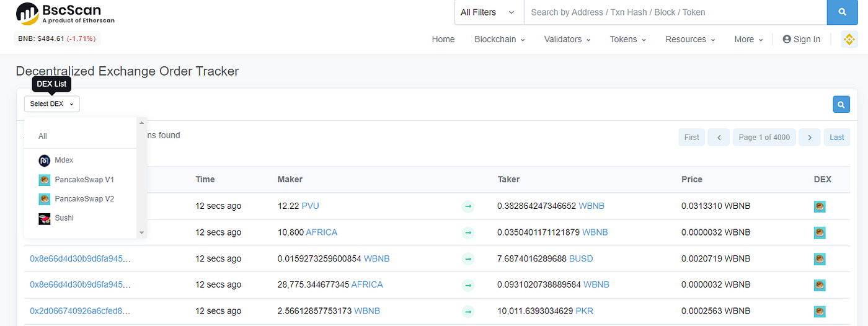Expand the More menu
868x326 pixels.
[748, 39]
